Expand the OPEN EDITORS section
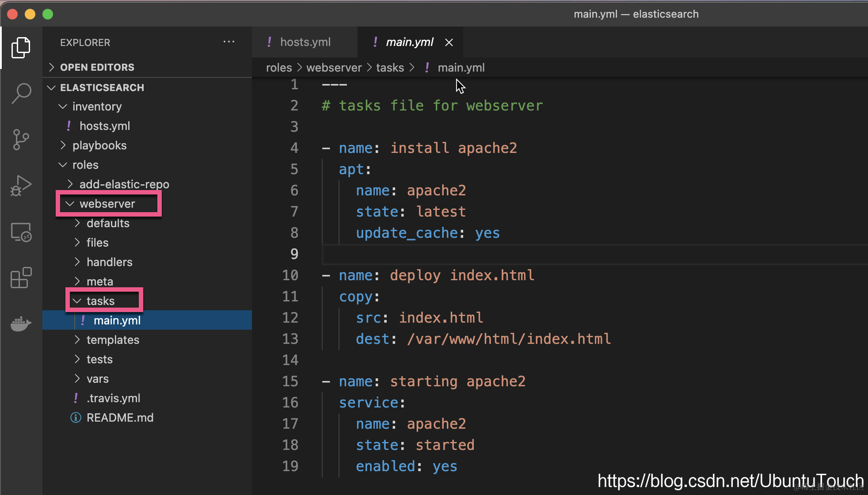 coord(97,67)
